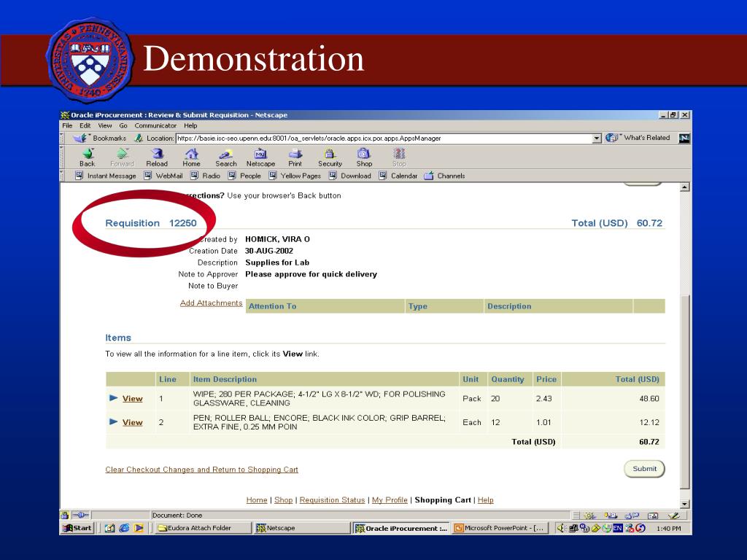Screen dimensions: 747x560
Task: Click the Shop footer link
Action: [x=284, y=500]
